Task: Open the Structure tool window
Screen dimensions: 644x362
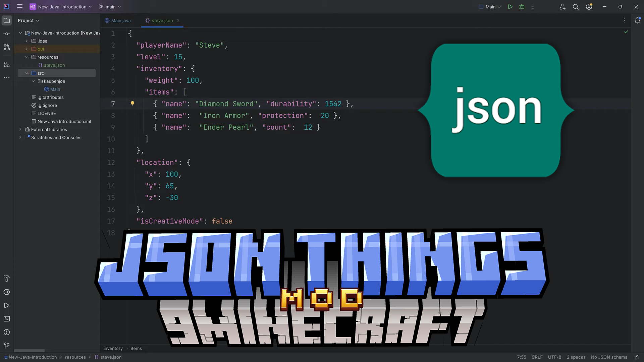Action: click(7, 64)
